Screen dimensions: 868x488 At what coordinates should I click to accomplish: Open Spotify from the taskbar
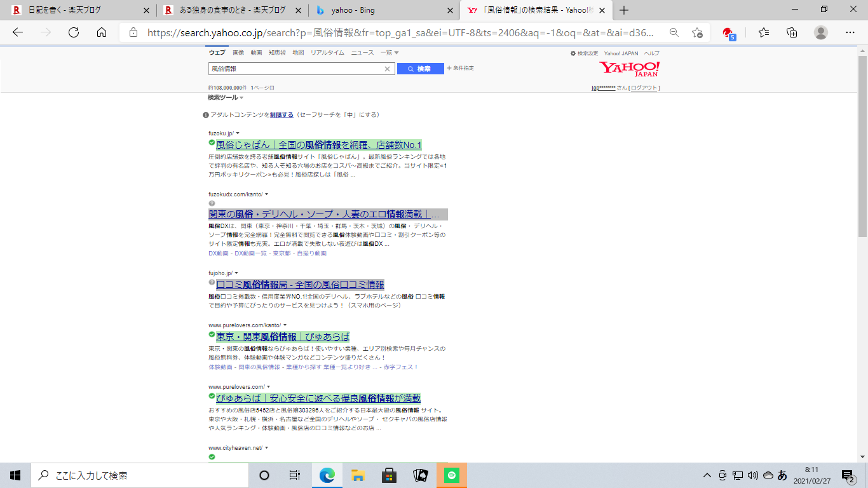coord(452,475)
